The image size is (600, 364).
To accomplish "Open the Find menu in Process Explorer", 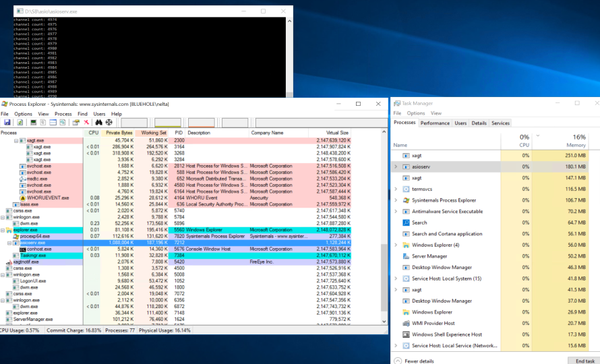I will pyautogui.click(x=82, y=114).
